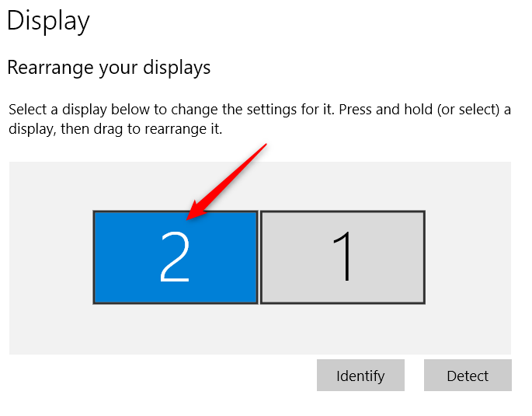532x416 pixels.
Task: Click top-left corner of blue display 2 box
Action: click(x=96, y=213)
